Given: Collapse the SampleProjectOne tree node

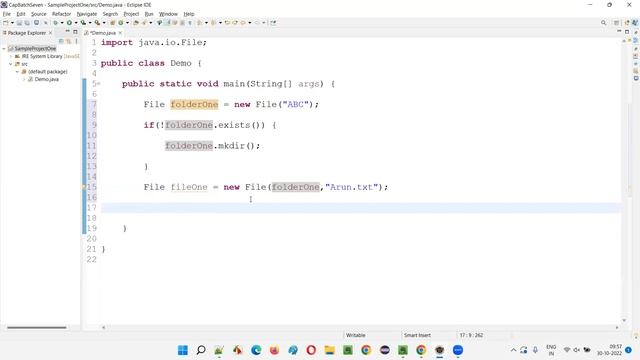Looking at the screenshot, I should click(4, 49).
